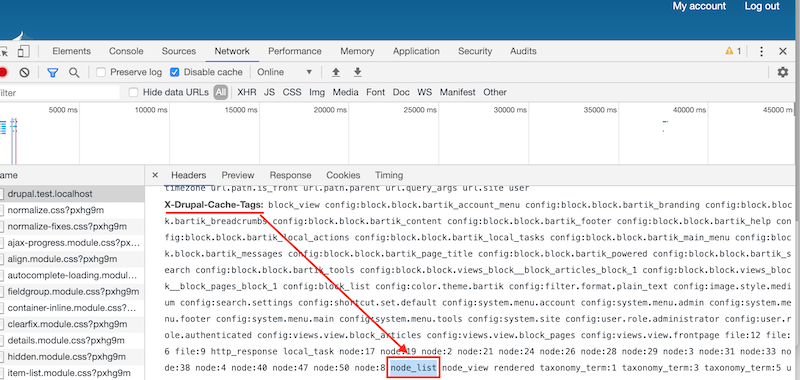The height and width of the screenshot is (380, 800).
Task: Switch to the Preview detail tab
Action: point(238,175)
